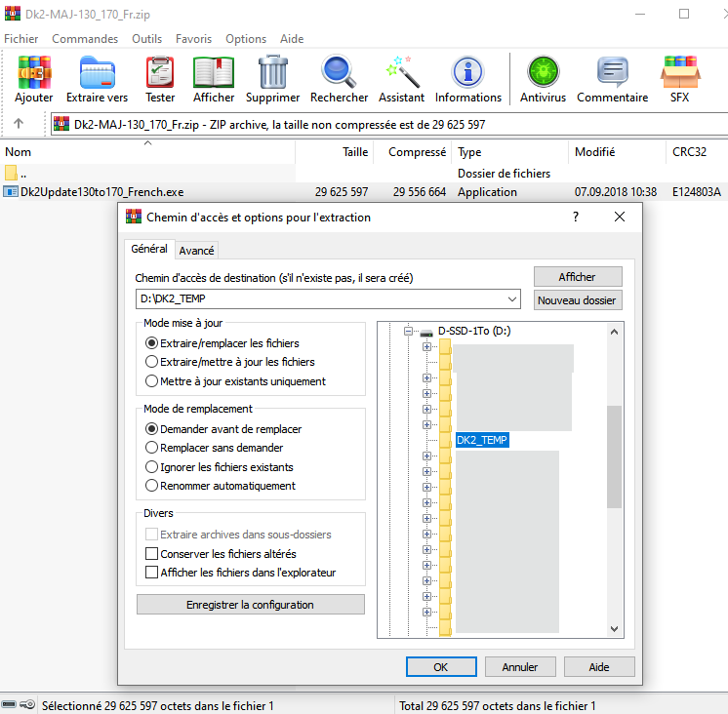Click the Dk2Update130to170_French.exe file icon

(11, 191)
